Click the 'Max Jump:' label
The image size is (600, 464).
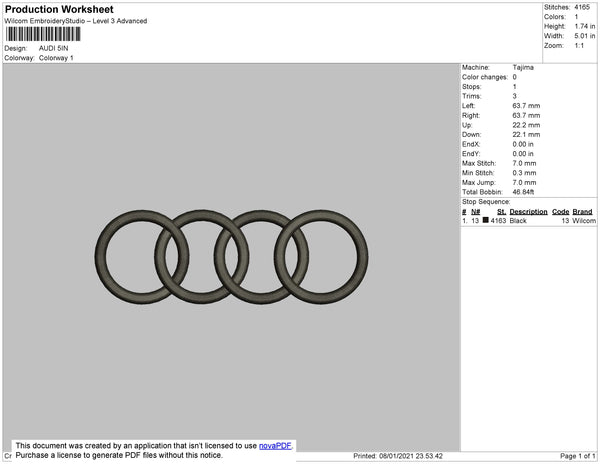coord(479,182)
